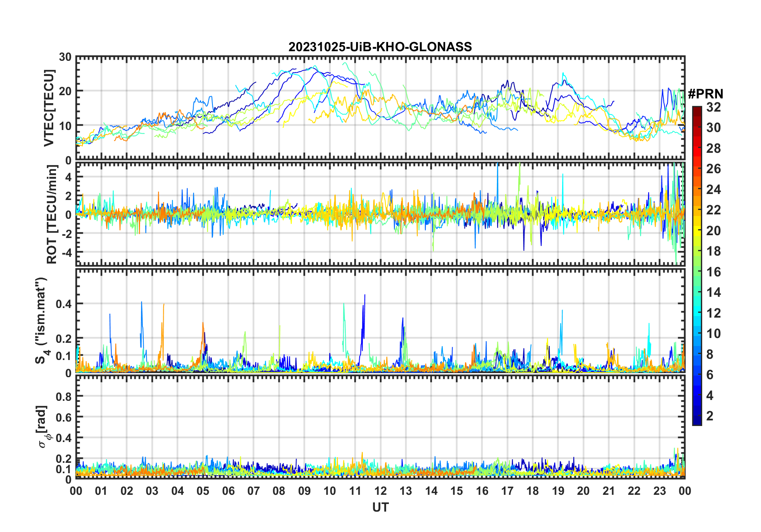This screenshot has width=761, height=532.
Task: Click the S4 axis label
Action: 41,320
